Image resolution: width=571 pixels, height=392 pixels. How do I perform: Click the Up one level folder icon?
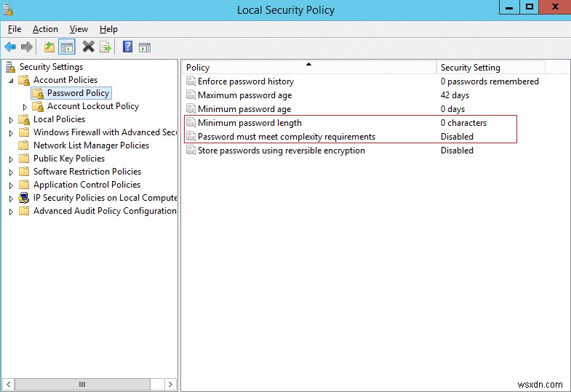click(49, 47)
